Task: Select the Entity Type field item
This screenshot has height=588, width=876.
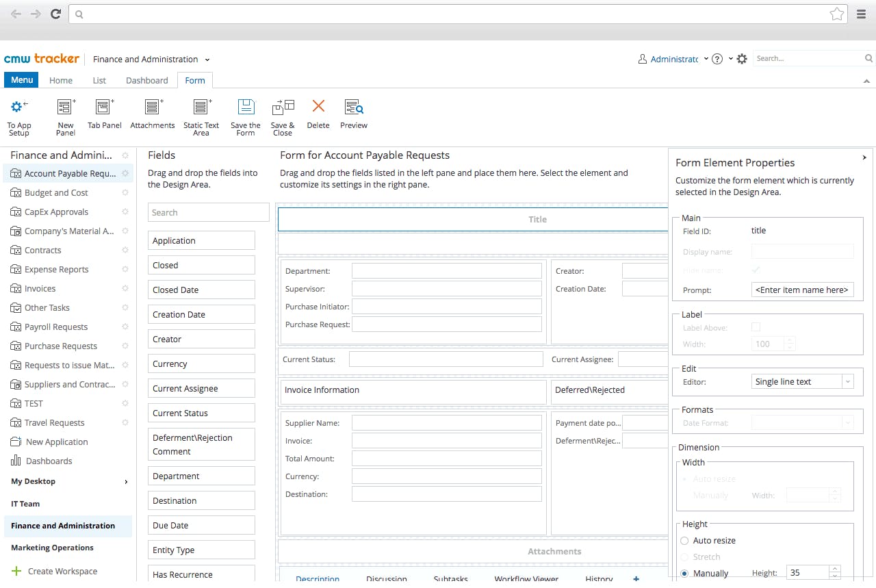Action: [x=201, y=550]
